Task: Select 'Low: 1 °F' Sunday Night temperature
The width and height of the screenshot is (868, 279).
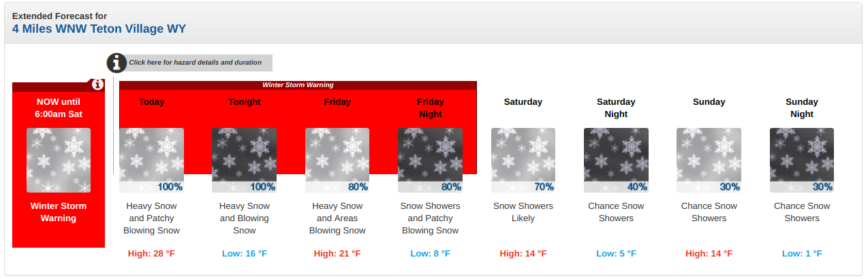Action: pos(802,254)
